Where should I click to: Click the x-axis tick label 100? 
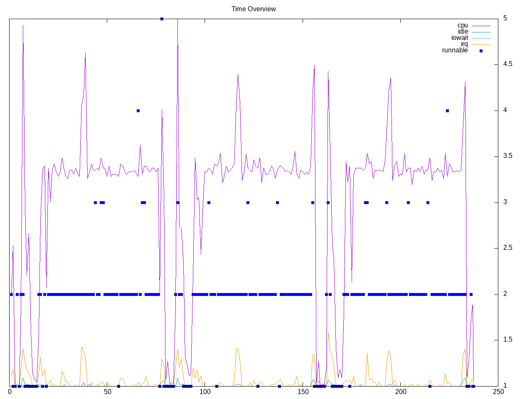click(x=205, y=392)
